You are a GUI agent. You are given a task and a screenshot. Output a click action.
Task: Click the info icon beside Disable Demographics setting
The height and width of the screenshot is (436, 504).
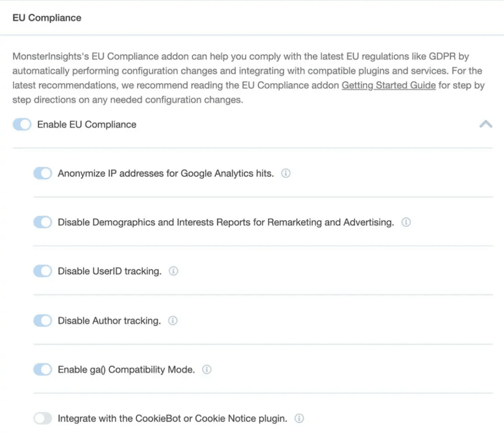[406, 222]
